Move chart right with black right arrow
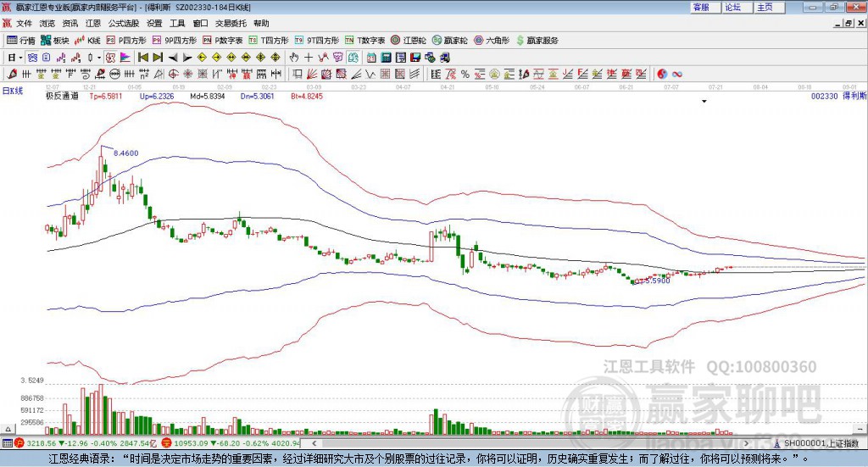 click(187, 58)
